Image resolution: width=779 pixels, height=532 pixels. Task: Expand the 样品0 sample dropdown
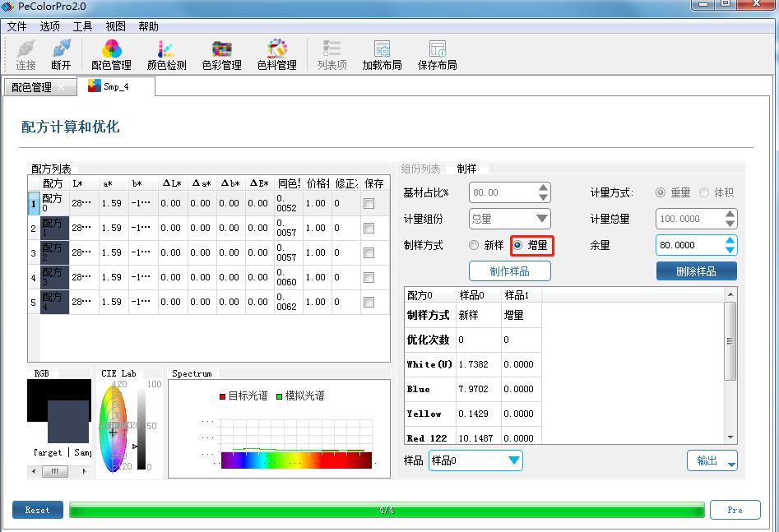pyautogui.click(x=475, y=460)
